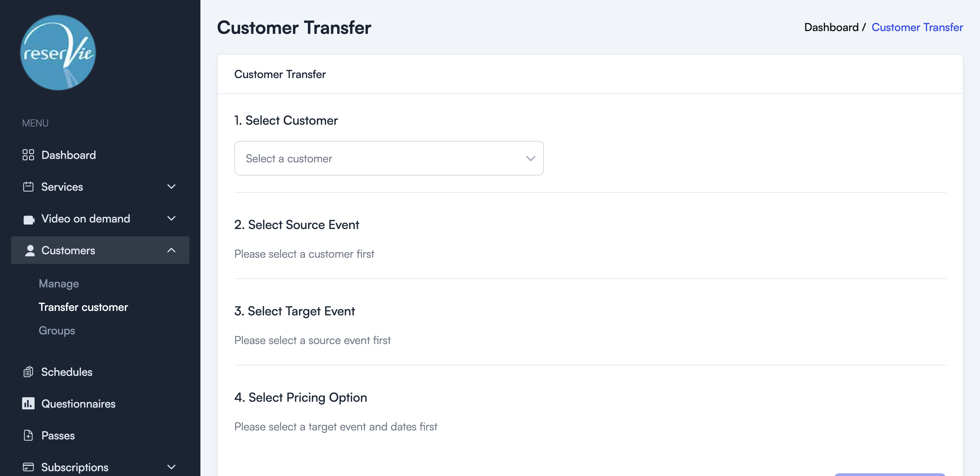Click the Schedules clipboard icon
Image resolution: width=980 pixels, height=476 pixels.
click(28, 372)
